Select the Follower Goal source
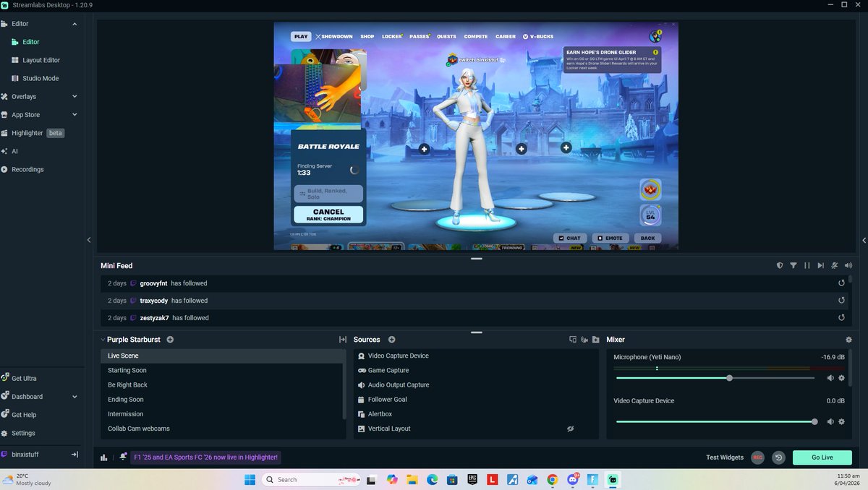The width and height of the screenshot is (868, 490). click(476, 399)
